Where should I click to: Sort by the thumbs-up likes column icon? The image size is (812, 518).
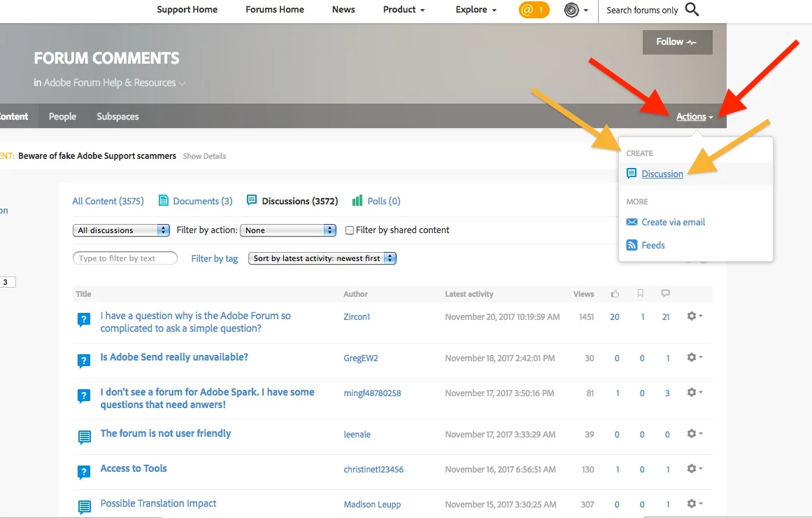coord(615,294)
